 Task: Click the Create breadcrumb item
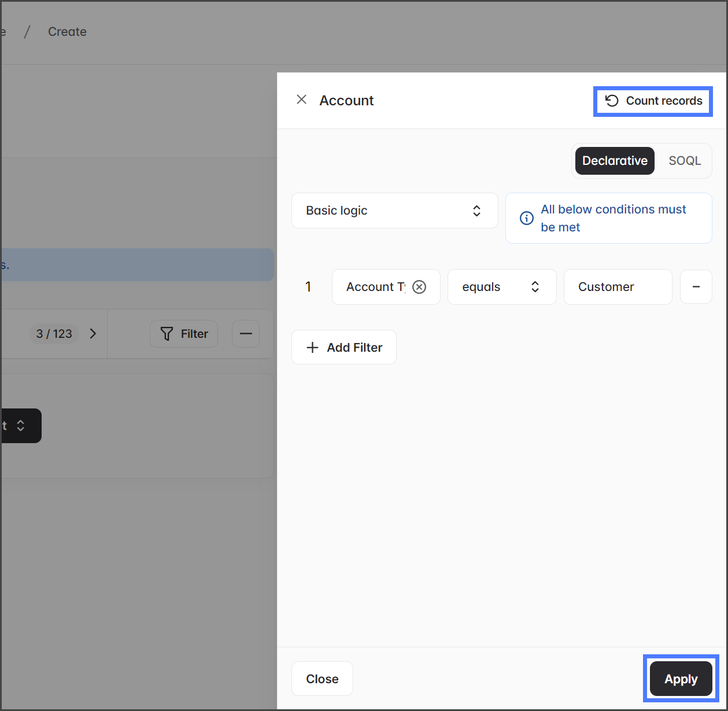click(67, 32)
